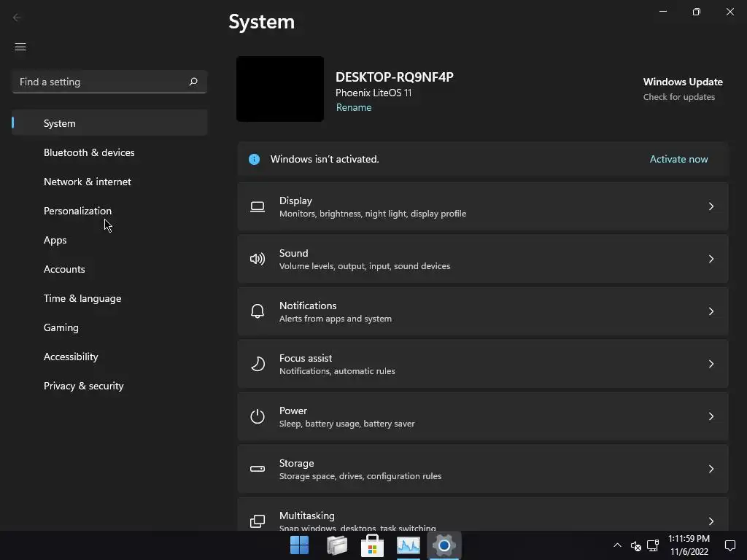The height and width of the screenshot is (560, 747).
Task: Click the DESKTOP-RQ9NF4P device name
Action: click(x=395, y=77)
